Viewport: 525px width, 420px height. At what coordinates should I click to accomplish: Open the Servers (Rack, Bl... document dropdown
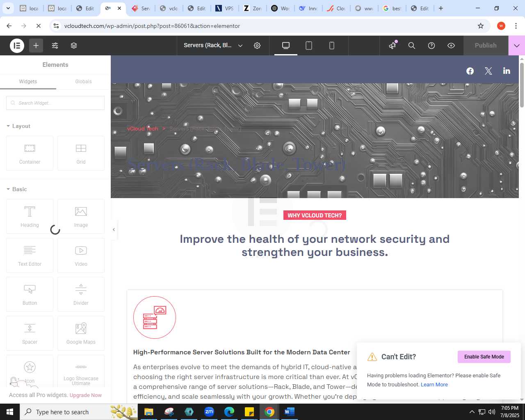point(213,46)
